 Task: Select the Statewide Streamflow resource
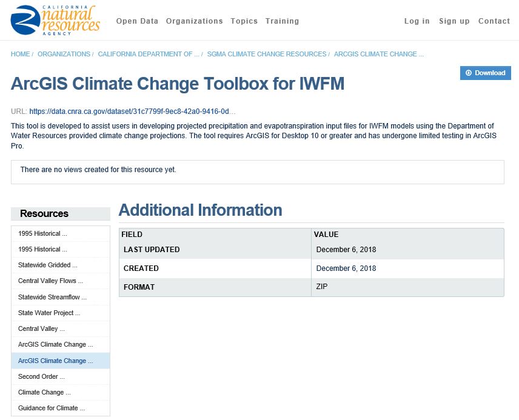(52, 297)
